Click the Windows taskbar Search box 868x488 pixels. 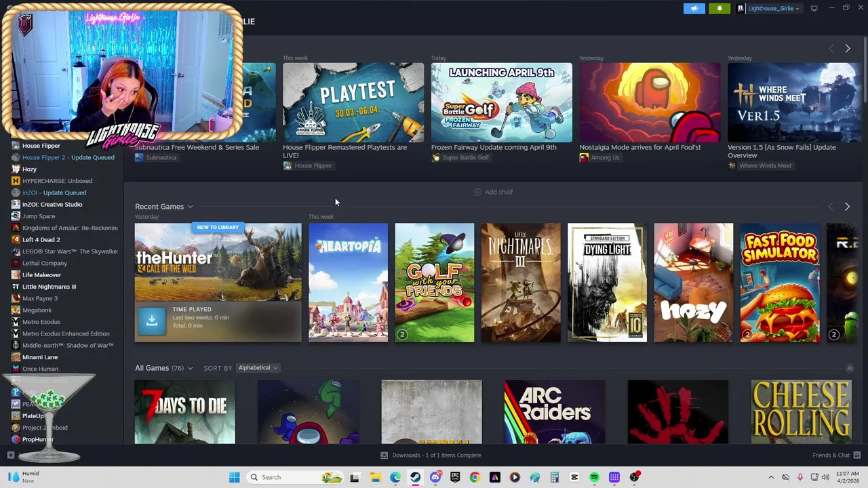[295, 477]
